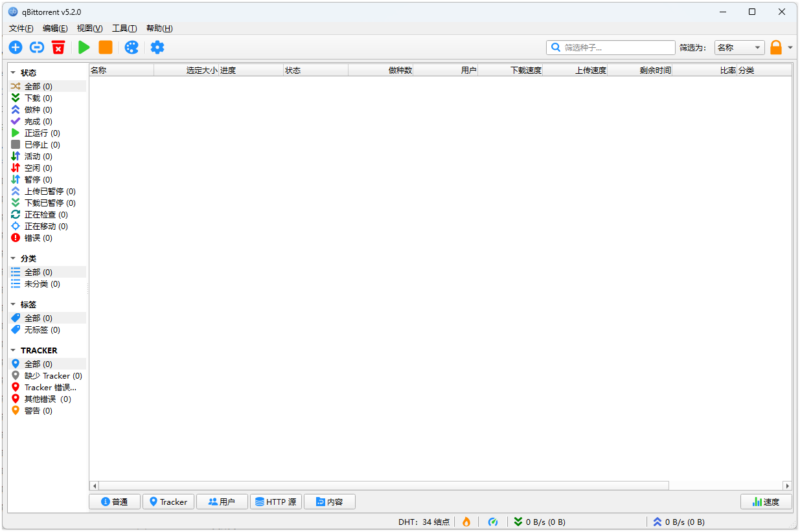This screenshot has height=532, width=800.
Task: Select 警告 (0) tracker filter
Action: (47, 410)
